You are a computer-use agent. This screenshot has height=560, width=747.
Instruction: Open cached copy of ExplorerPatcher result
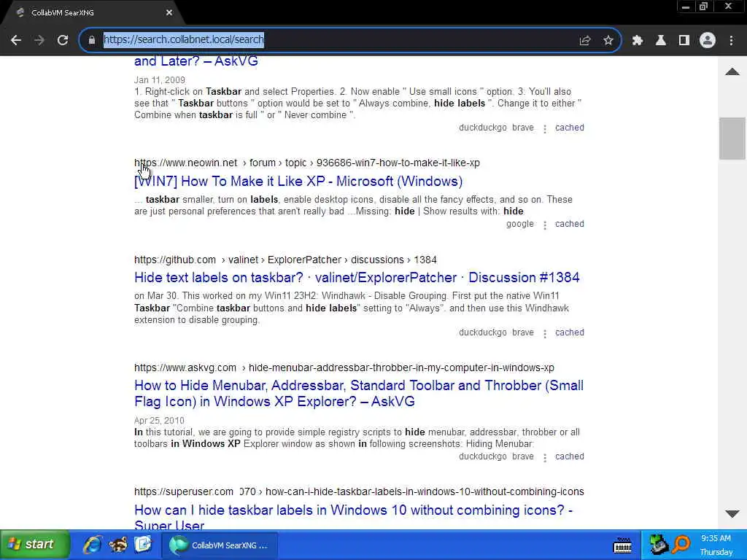(x=569, y=332)
